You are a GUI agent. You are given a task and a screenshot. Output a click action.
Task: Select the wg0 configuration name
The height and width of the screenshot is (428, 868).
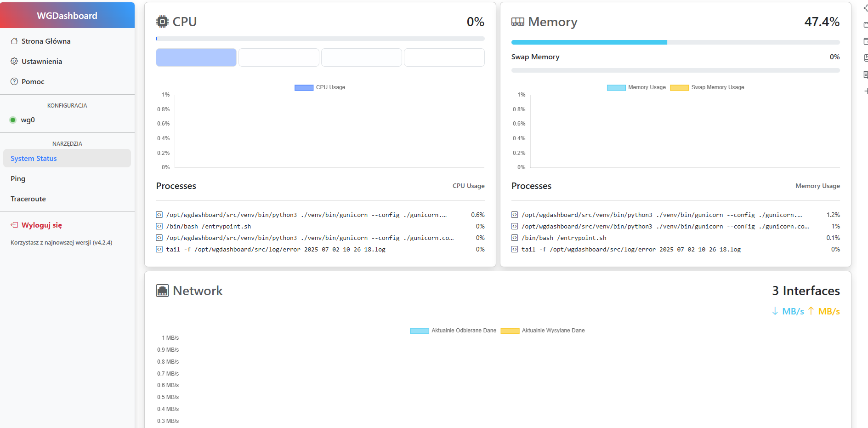(x=28, y=120)
